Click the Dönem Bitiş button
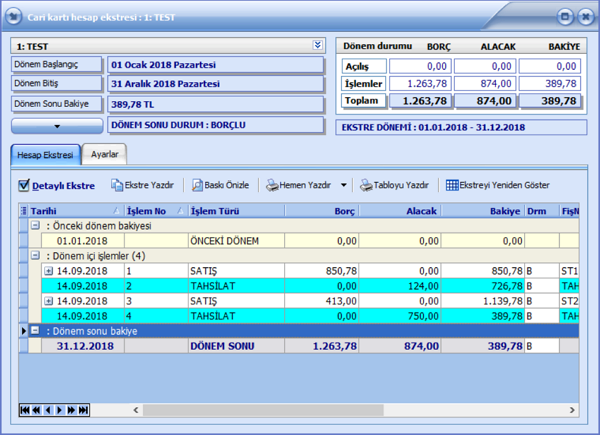The width and height of the screenshot is (600, 435). [x=57, y=84]
